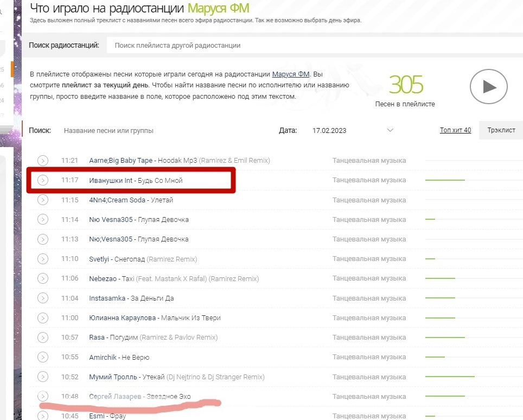Play the Nebezao - Taxi track
Screen dimensions: 523x420
(x=43, y=278)
